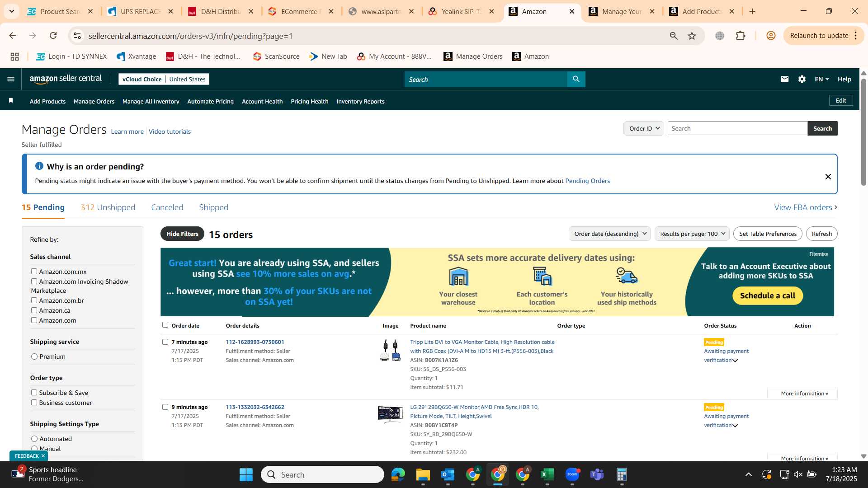The image size is (868, 488).
Task: Open the messages mail icon
Action: point(785,79)
